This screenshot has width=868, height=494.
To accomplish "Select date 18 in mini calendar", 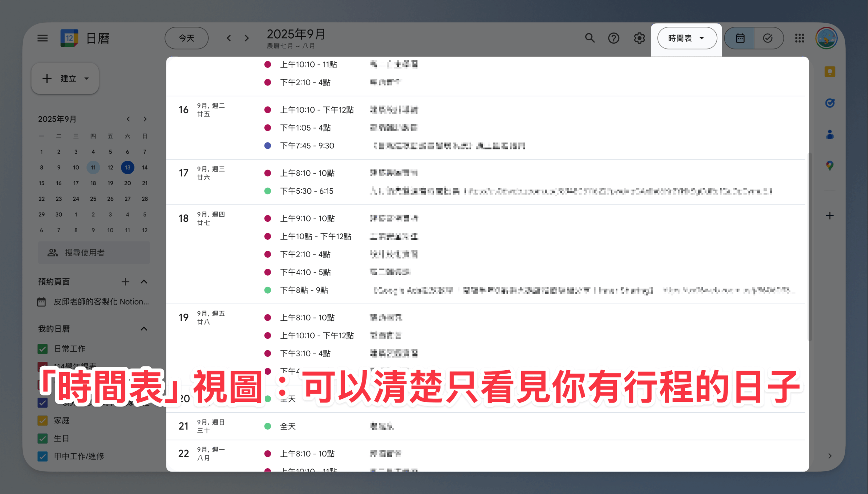I will (93, 183).
